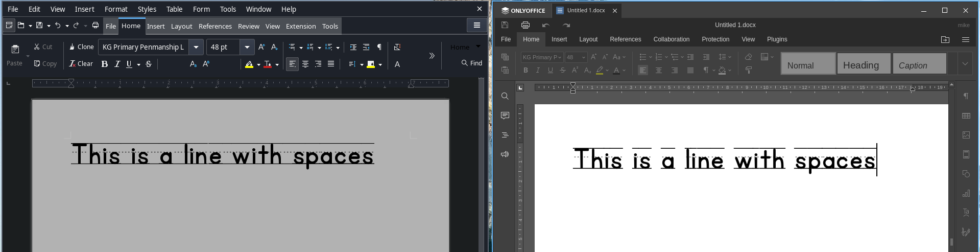This screenshot has width=980, height=252.
Task: Expand the hidden toolbar items chevron in LibreOffice
Action: (x=432, y=56)
